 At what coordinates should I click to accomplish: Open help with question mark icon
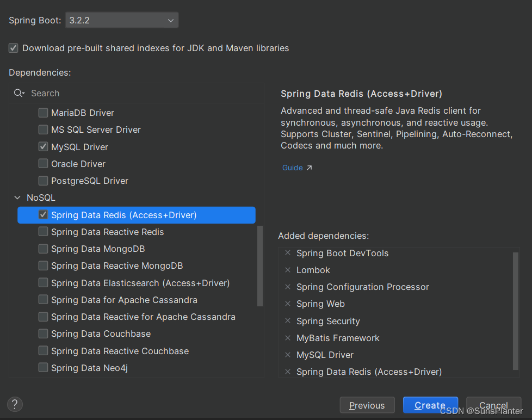(15, 404)
